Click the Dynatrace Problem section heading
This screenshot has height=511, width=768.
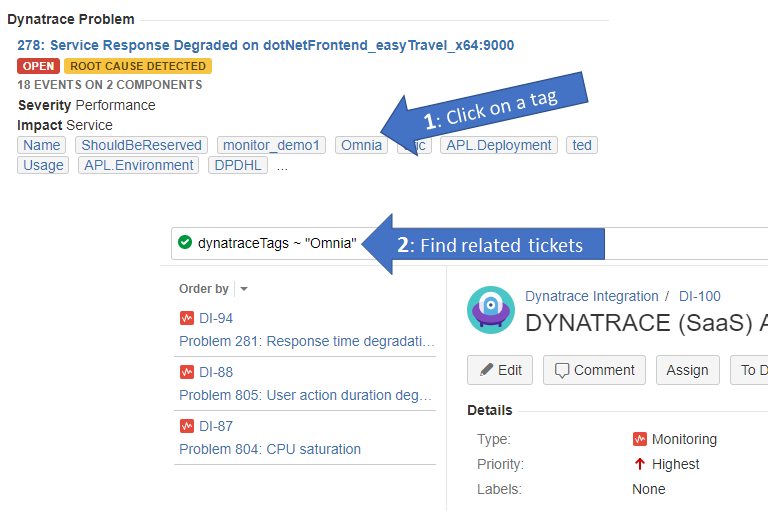pos(71,19)
